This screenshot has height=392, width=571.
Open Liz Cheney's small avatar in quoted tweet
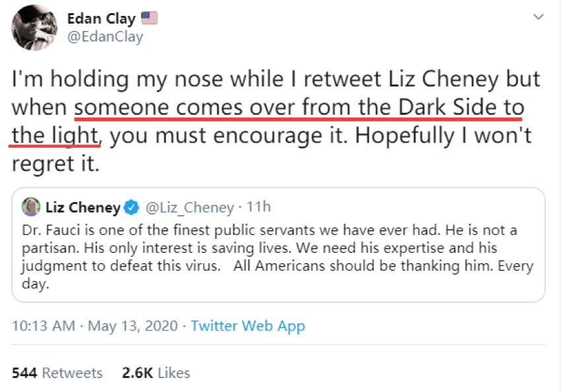[x=32, y=207]
